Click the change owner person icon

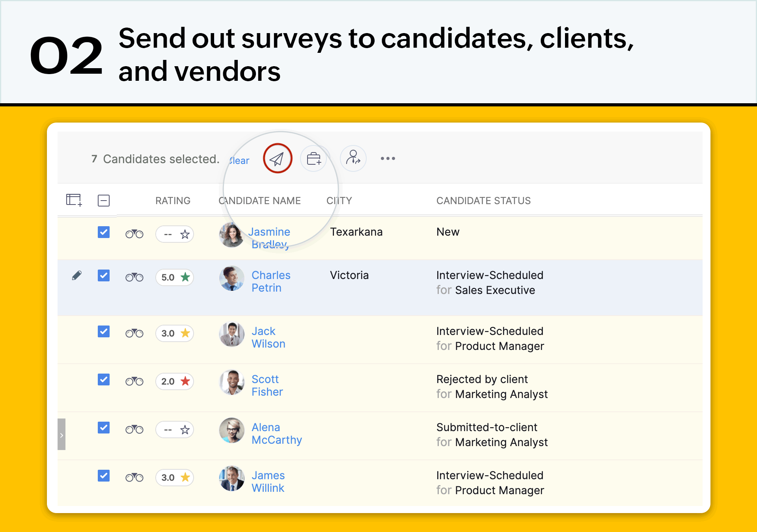[353, 158]
